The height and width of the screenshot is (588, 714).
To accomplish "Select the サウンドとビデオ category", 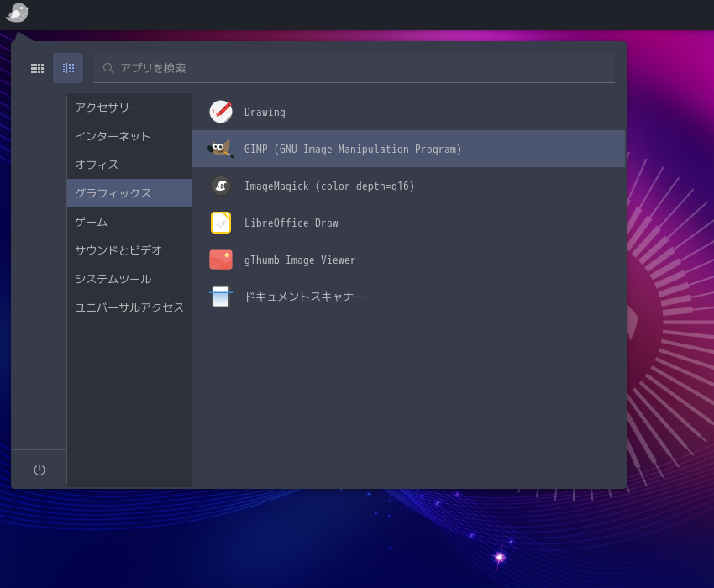I will pyautogui.click(x=129, y=250).
